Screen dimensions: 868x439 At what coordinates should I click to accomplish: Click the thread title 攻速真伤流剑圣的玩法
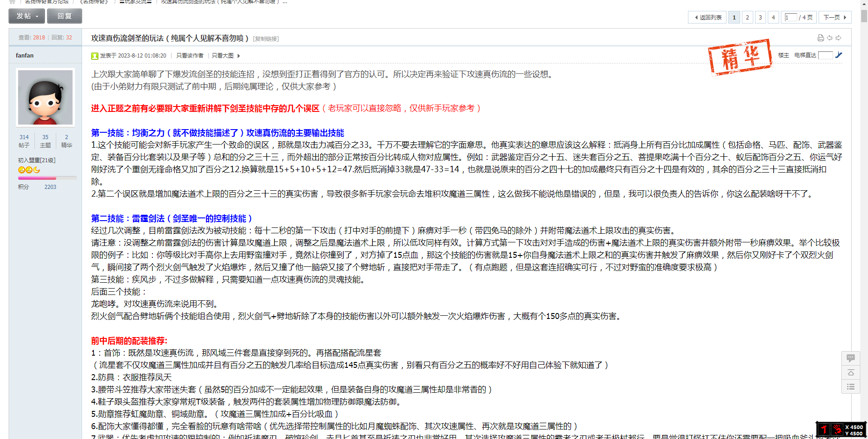coord(170,39)
